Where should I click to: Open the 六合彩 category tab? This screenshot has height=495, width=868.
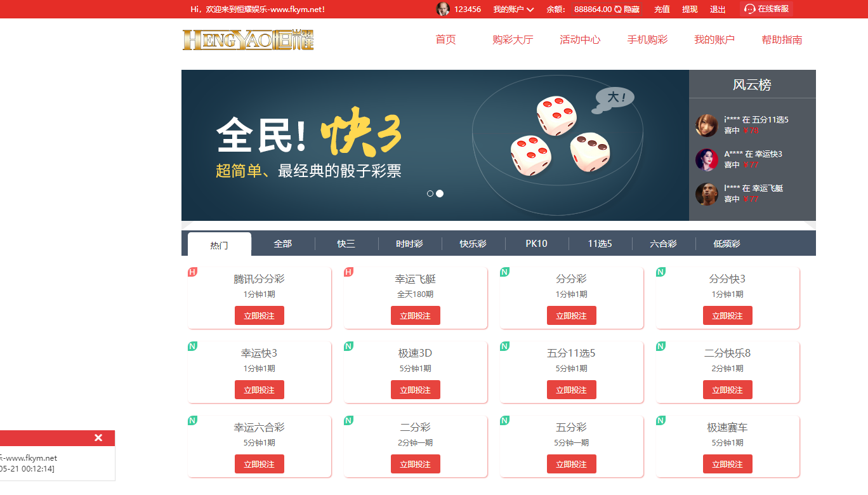664,242
